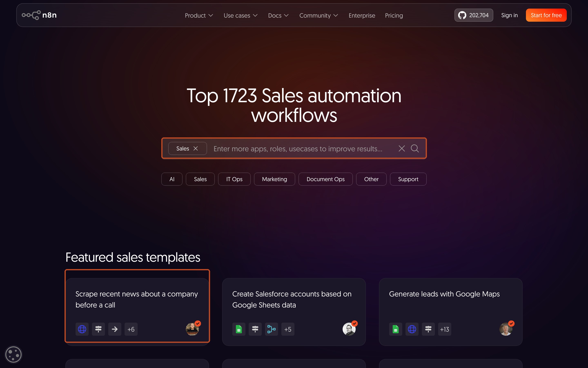Screen dimensions: 588x368
Task: Open the GitHub stars button showing 202,704
Action: pos(473,15)
